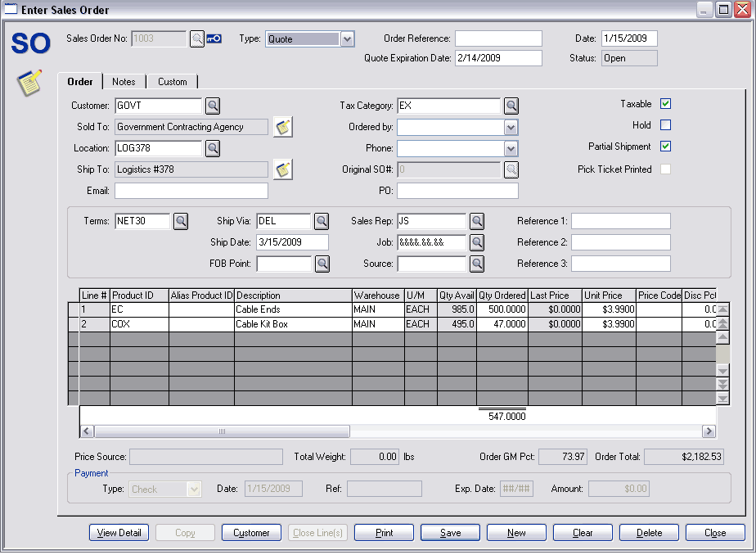Toggle the Partial Shipment checkbox
The image size is (756, 555).
click(665, 147)
